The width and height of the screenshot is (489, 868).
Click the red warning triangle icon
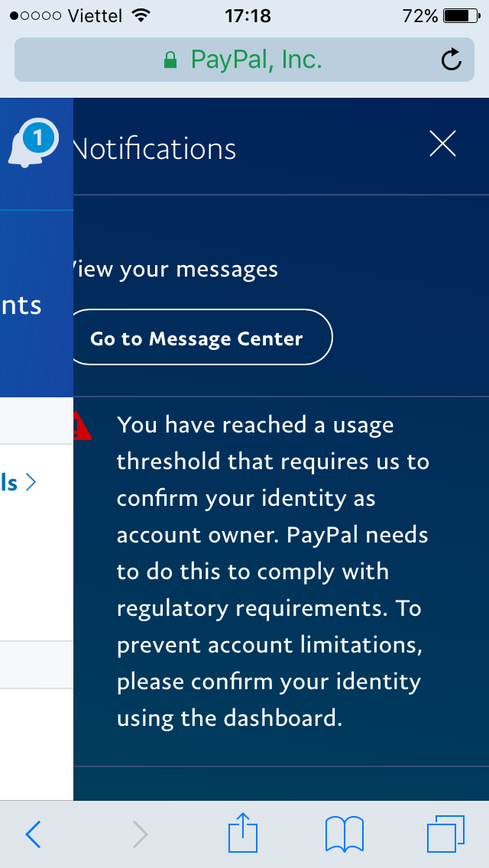coord(81,426)
